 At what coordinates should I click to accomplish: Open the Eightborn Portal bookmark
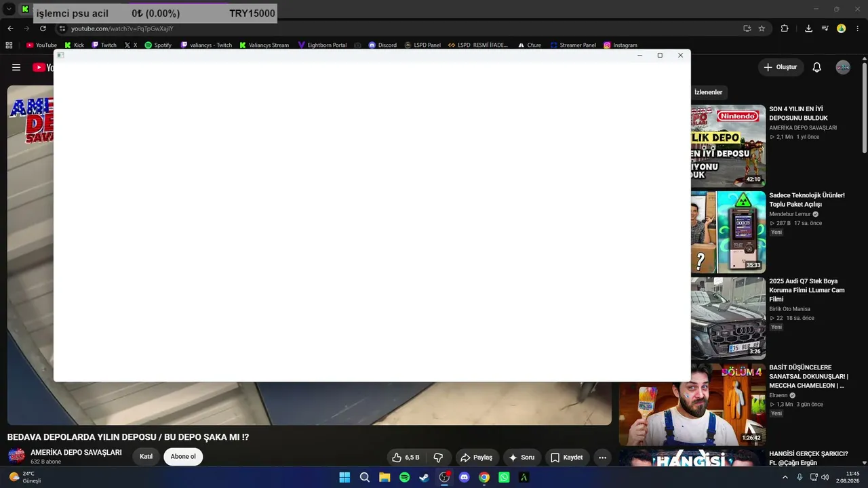(322, 45)
